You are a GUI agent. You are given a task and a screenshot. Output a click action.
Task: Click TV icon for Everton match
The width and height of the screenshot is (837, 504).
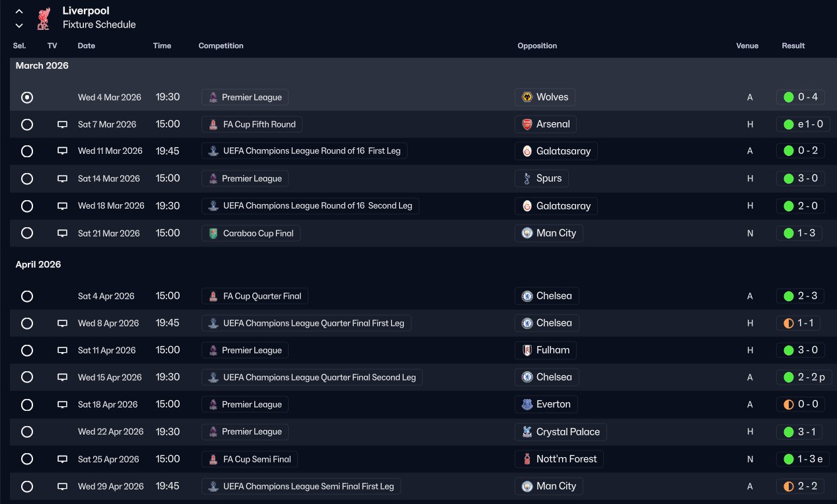tap(63, 404)
